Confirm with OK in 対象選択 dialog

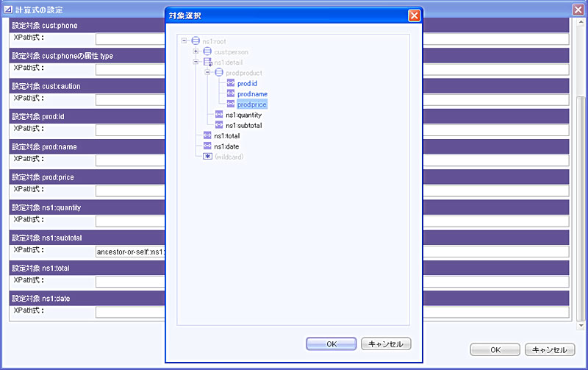pos(331,344)
